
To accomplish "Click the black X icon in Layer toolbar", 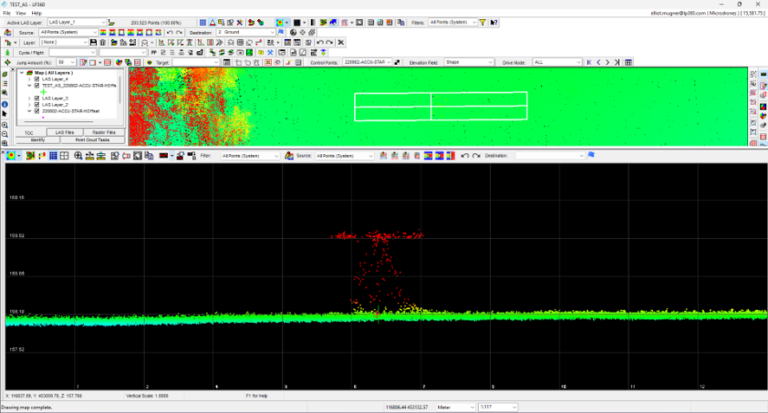I will [341, 43].
